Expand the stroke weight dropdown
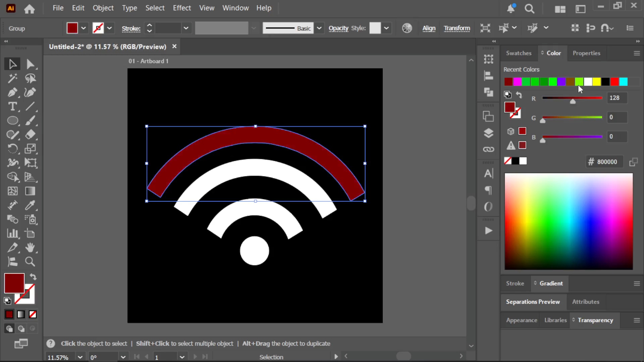The image size is (644, 362). tap(186, 28)
